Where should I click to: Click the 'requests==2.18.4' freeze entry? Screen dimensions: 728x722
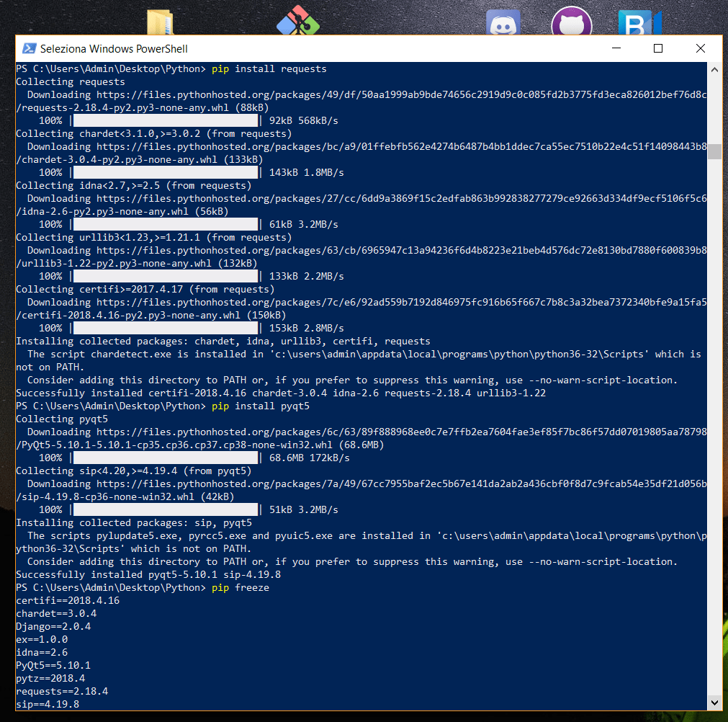pos(62,692)
